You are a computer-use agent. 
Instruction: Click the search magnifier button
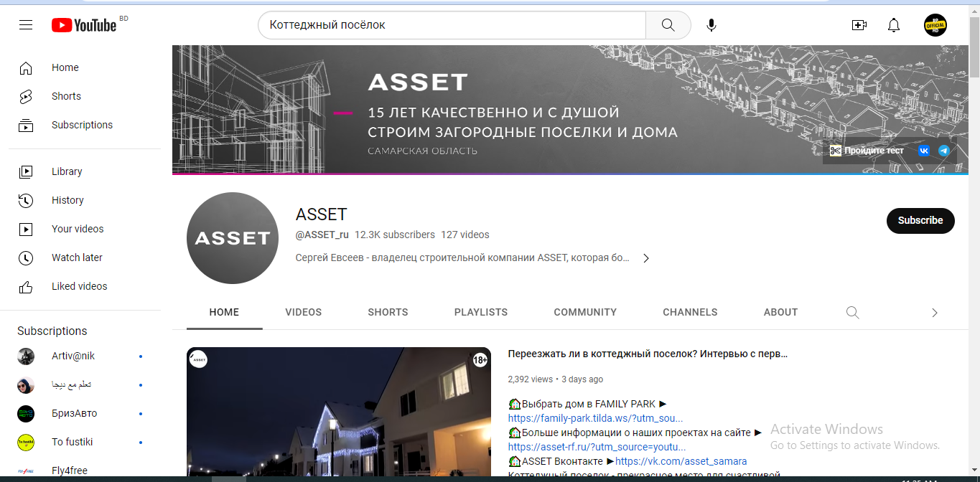coord(668,25)
